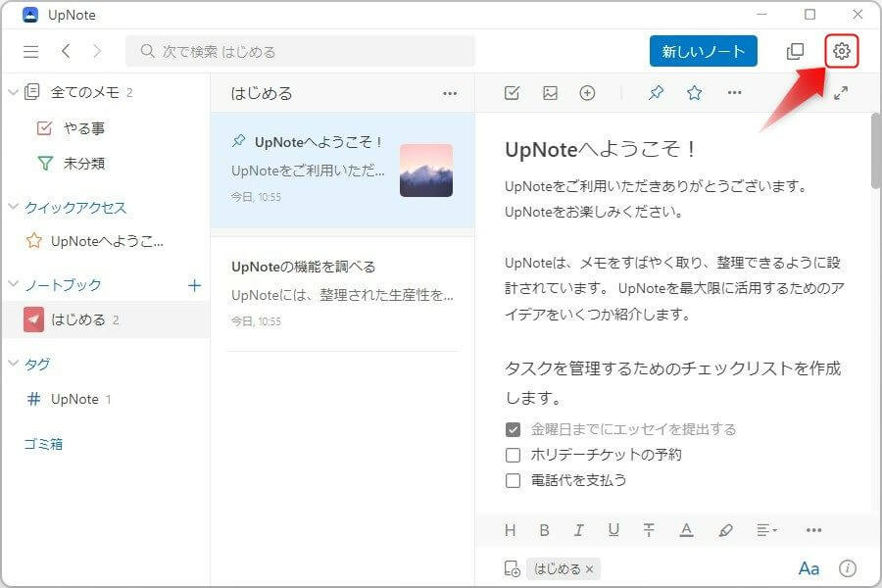The width and height of the screenshot is (882, 588).
Task: Open はじめる list options ellipsis
Action: pos(450,93)
